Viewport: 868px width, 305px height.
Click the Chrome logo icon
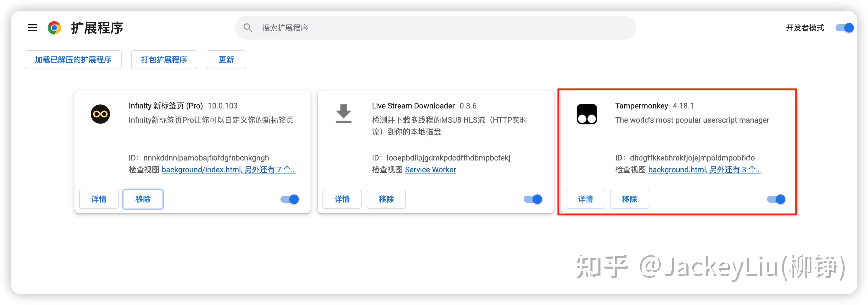[54, 28]
